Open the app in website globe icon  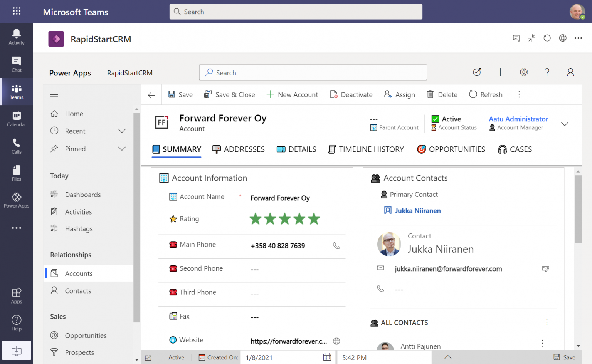563,38
